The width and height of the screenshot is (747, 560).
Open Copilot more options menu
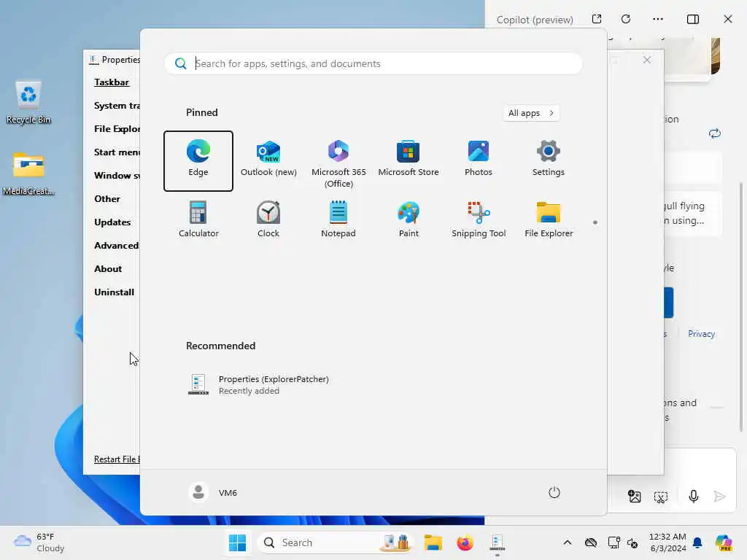(x=658, y=19)
